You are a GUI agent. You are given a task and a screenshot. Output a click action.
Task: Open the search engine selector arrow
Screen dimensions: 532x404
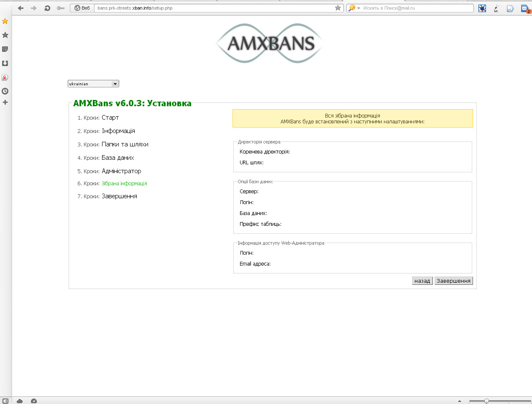pos(358,8)
